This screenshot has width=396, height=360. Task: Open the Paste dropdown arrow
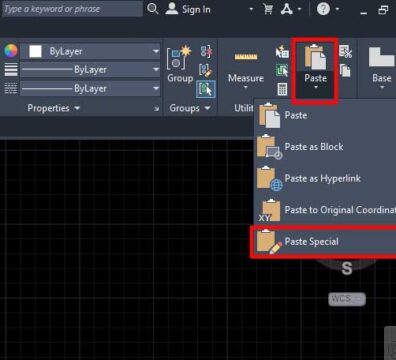coord(315,87)
